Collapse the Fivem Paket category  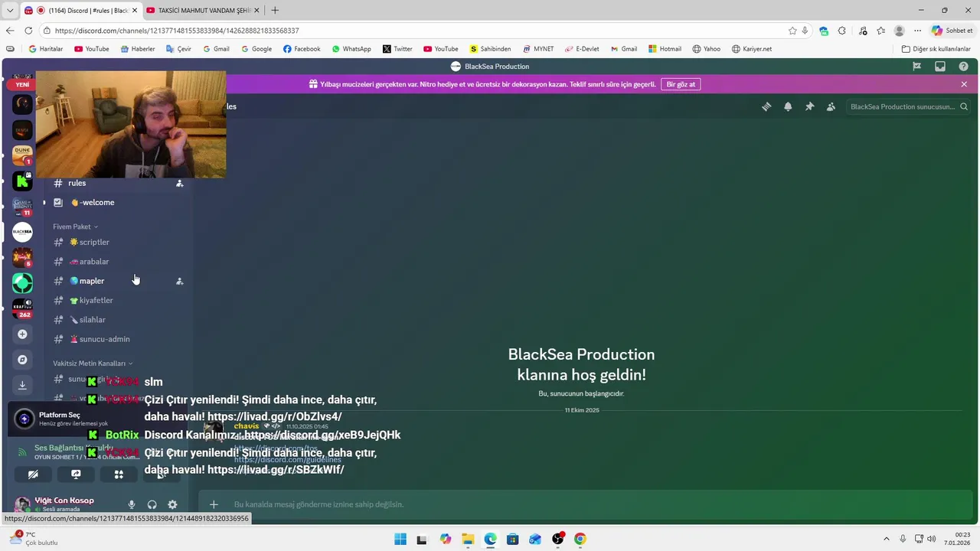[75, 227]
